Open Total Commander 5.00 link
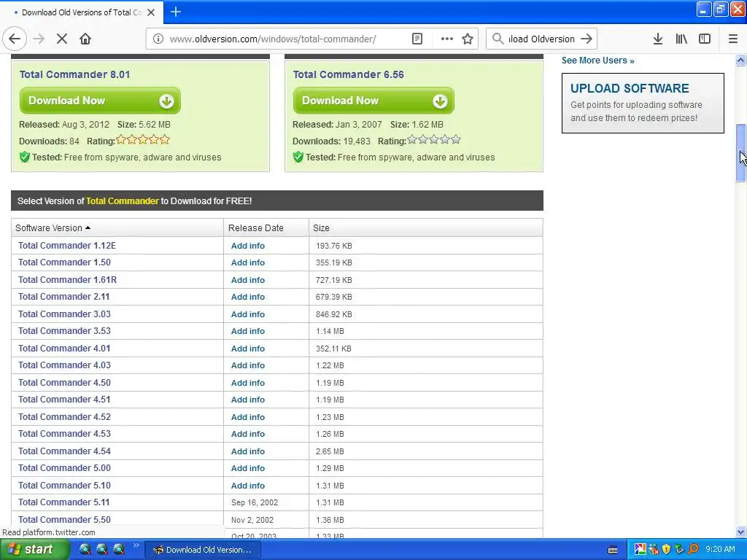 coord(64,468)
